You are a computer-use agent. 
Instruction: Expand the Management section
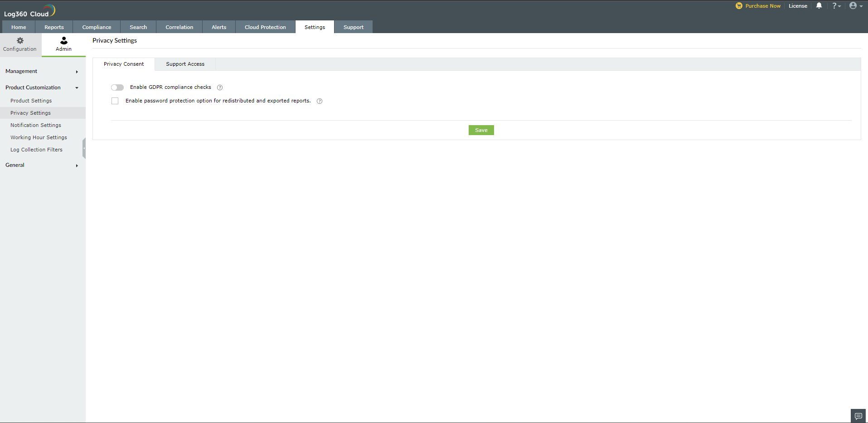point(43,72)
